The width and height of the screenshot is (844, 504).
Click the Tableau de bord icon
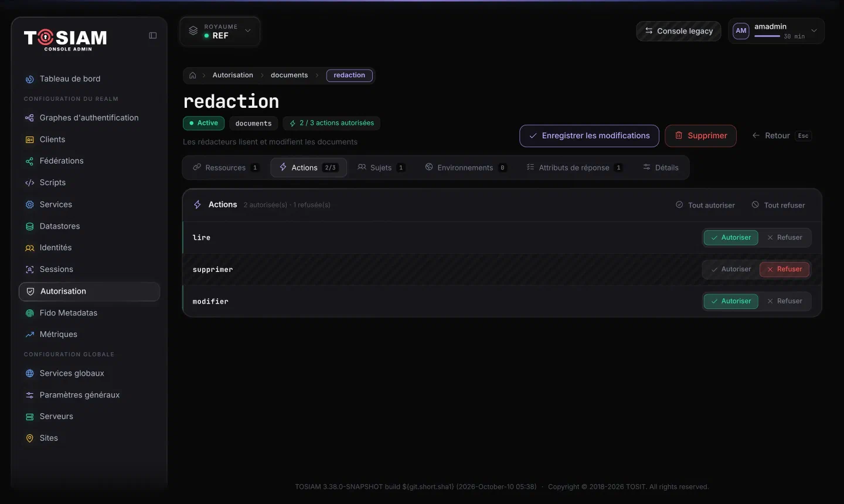pyautogui.click(x=30, y=79)
